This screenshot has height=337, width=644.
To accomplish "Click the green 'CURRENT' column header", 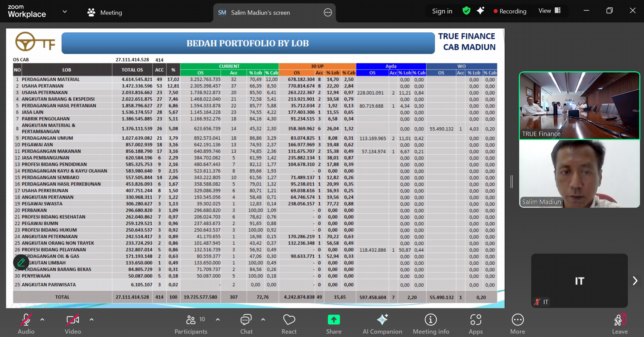I will coord(229,66).
